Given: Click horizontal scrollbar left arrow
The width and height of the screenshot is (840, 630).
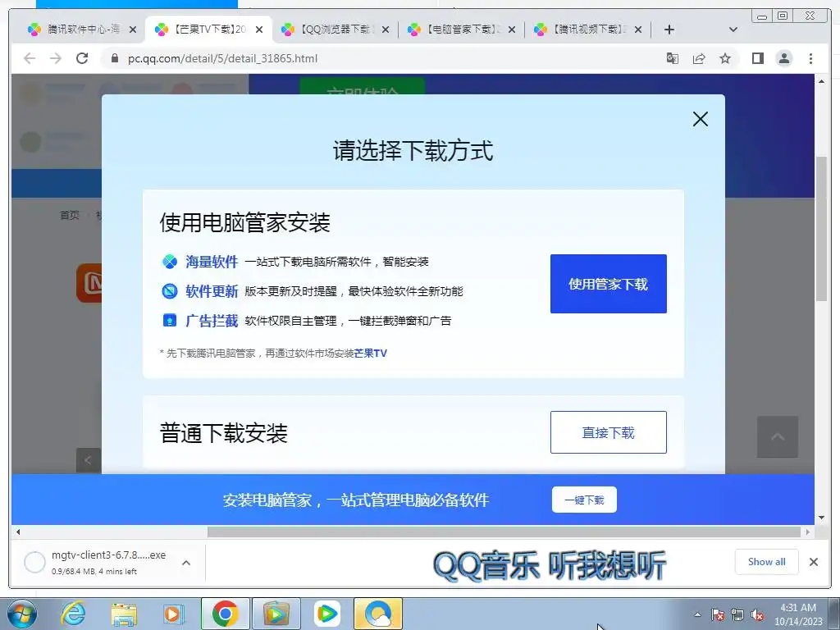Looking at the screenshot, I should [x=18, y=532].
